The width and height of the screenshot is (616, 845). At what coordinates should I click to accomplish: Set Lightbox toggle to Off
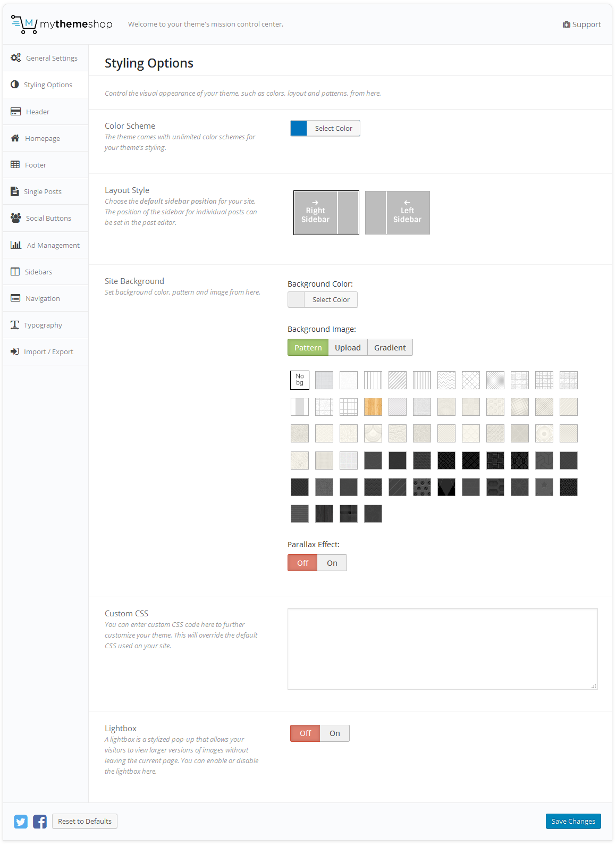(305, 733)
